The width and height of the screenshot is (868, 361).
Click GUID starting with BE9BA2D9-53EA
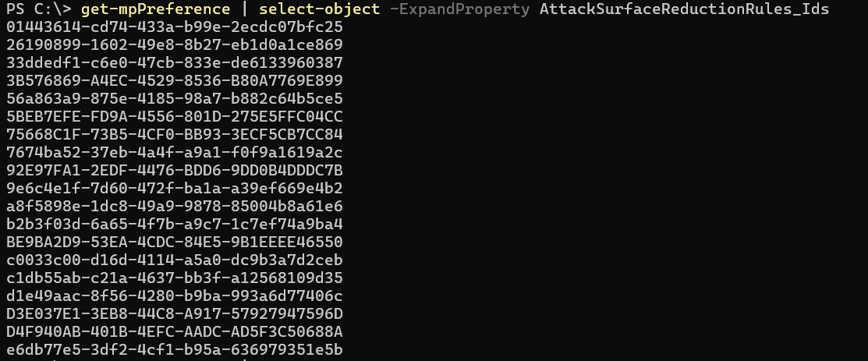pos(175,242)
